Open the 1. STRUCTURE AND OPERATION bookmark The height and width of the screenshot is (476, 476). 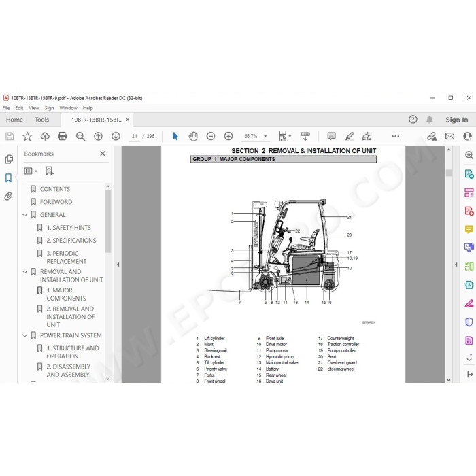click(x=73, y=352)
